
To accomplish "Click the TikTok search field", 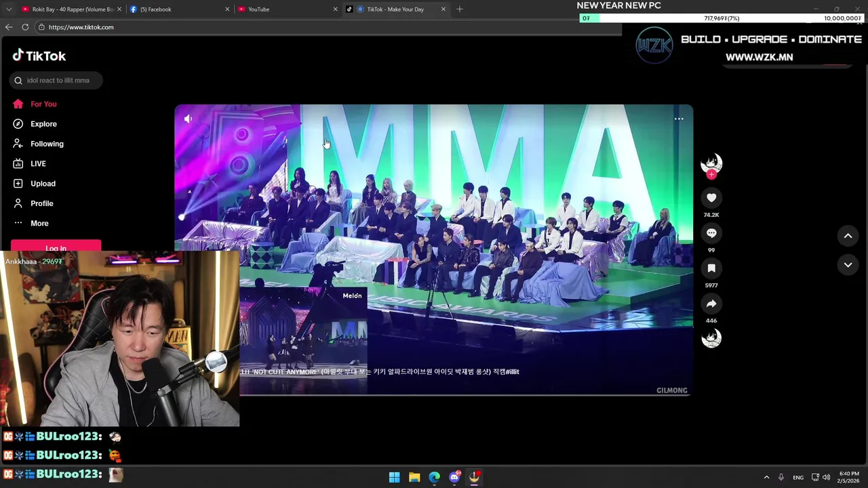I will 56,80.
